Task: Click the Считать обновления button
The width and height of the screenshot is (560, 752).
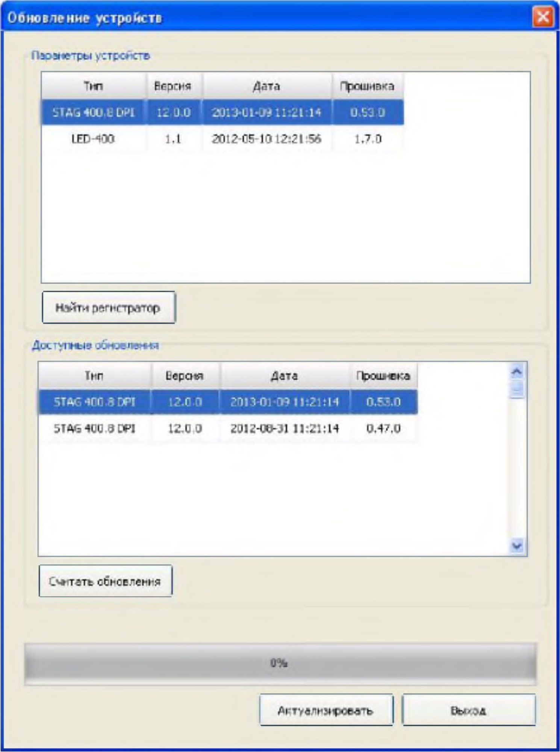Action: [x=106, y=581]
